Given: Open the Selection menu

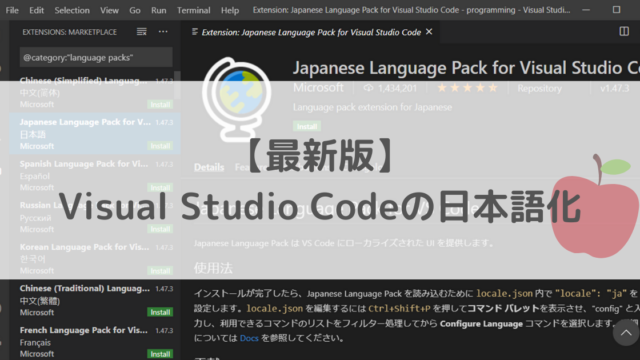Looking at the screenshot, I should pos(72,10).
